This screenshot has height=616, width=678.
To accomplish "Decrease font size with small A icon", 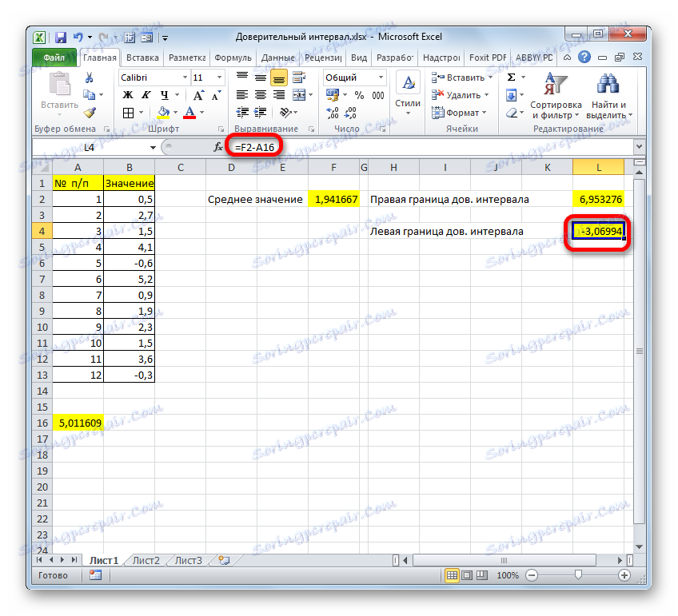I will pos(216,95).
